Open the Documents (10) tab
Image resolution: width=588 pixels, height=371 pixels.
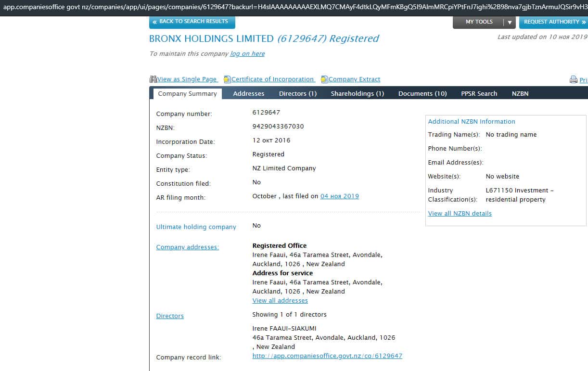point(422,93)
